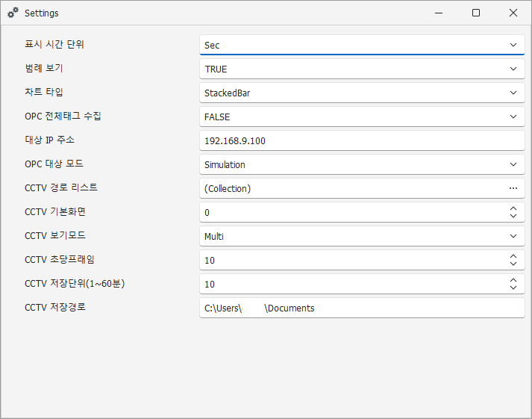Increase CCTV 저장단위 using the up arrow

(513, 280)
